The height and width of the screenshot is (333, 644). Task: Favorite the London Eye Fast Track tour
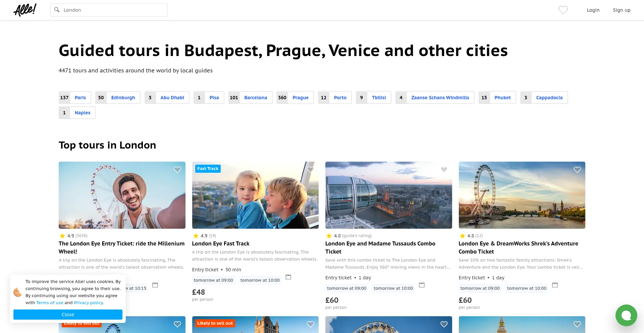311,170
